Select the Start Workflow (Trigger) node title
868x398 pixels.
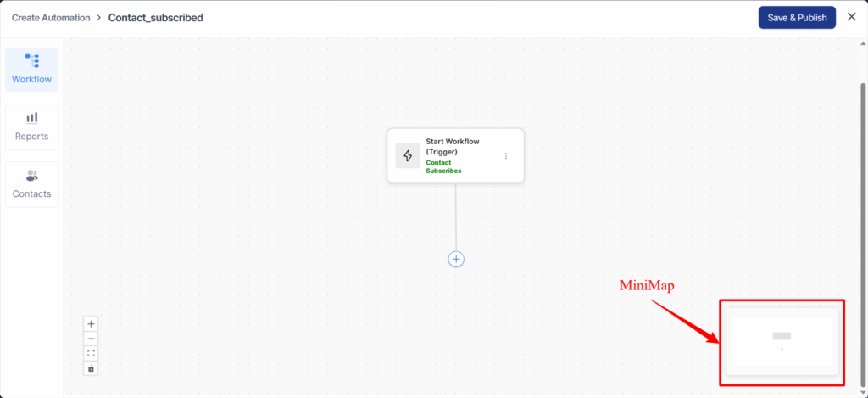point(452,147)
